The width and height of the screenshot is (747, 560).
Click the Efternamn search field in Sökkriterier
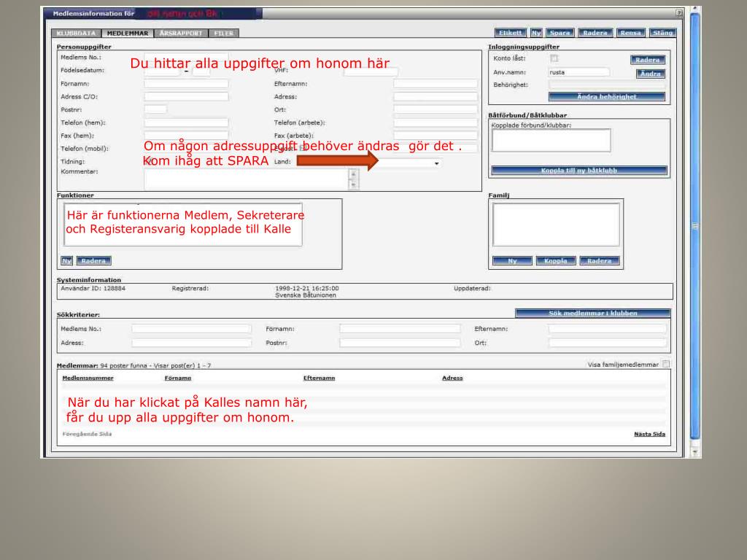pos(607,329)
